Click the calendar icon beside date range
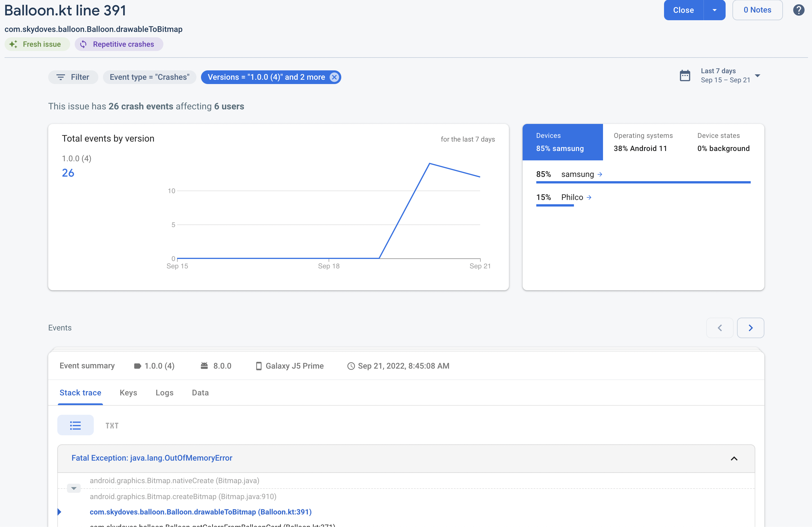 click(x=685, y=76)
